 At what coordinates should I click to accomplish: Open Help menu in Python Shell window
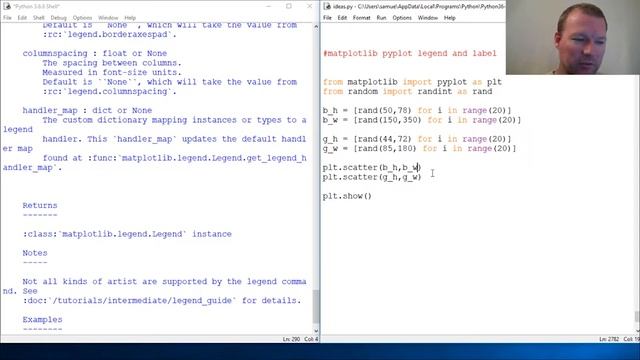coord(130,18)
